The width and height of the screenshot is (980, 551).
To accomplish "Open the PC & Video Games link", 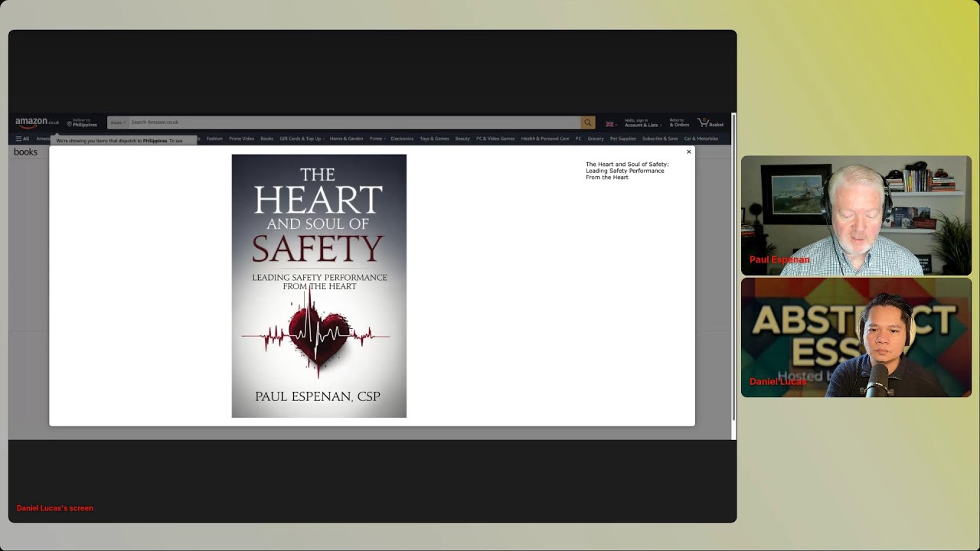I will [495, 139].
